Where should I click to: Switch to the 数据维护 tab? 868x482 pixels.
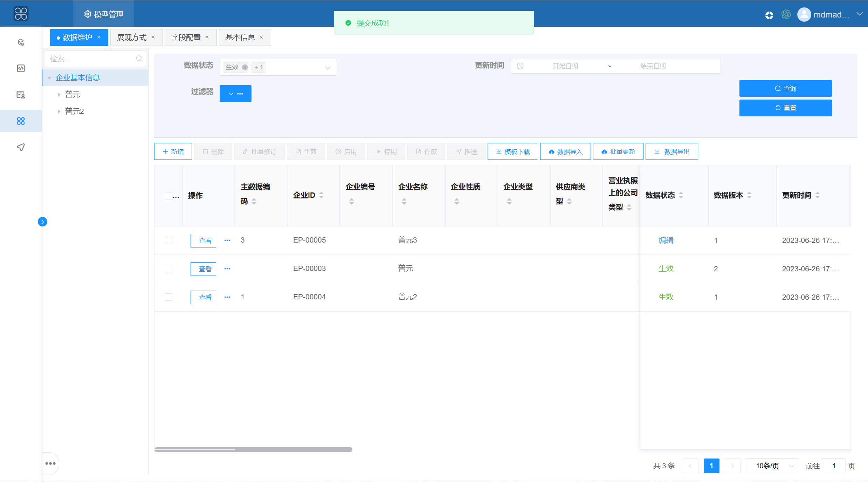(x=77, y=38)
